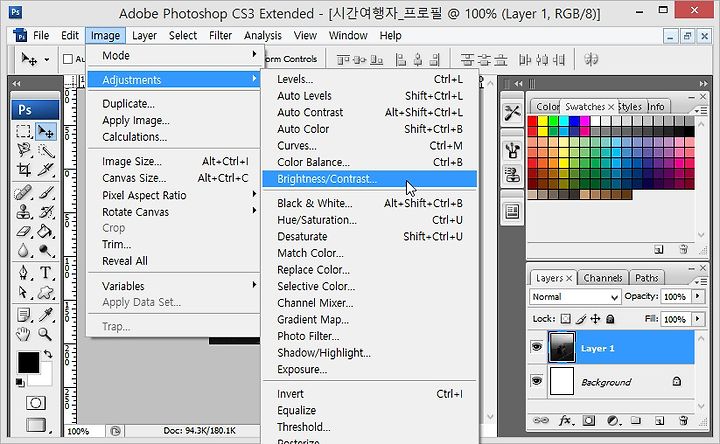This screenshot has width=720, height=444.
Task: Pick the pure red swatch
Action: (x=533, y=121)
